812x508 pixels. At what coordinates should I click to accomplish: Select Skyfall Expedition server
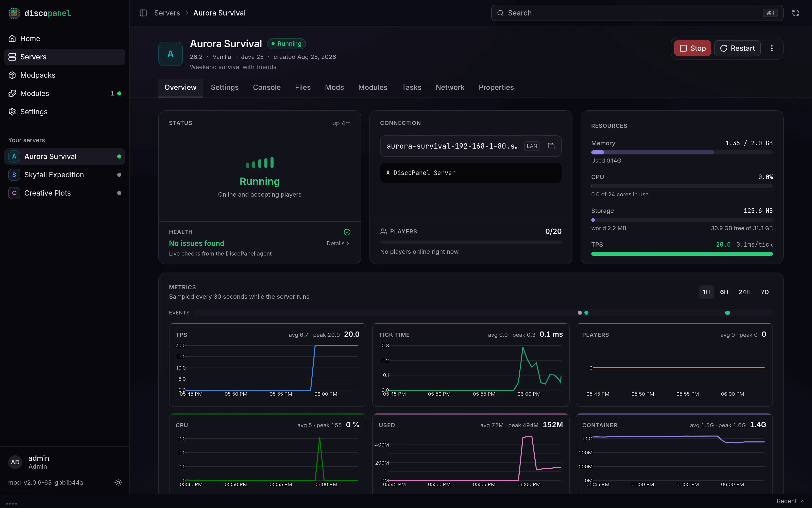point(64,175)
